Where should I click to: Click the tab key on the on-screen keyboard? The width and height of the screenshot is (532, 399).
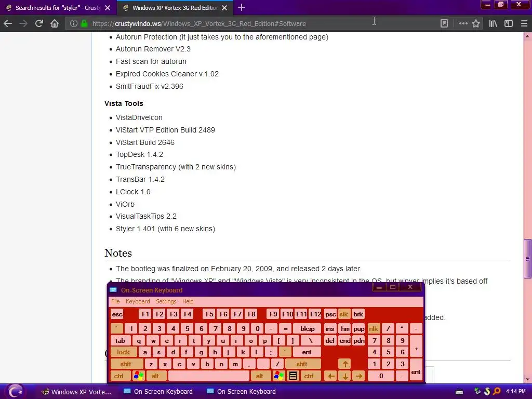[x=120, y=340]
